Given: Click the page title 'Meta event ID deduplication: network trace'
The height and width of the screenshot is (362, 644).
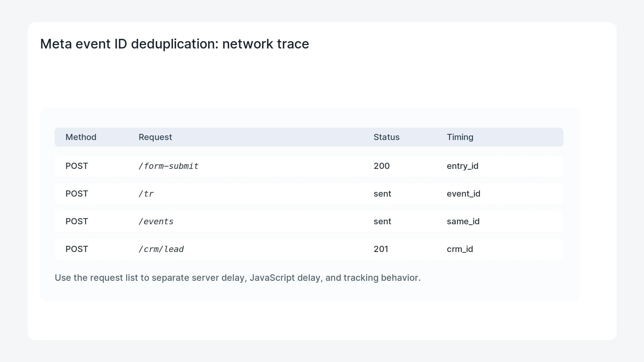Looking at the screenshot, I should pyautogui.click(x=174, y=44).
